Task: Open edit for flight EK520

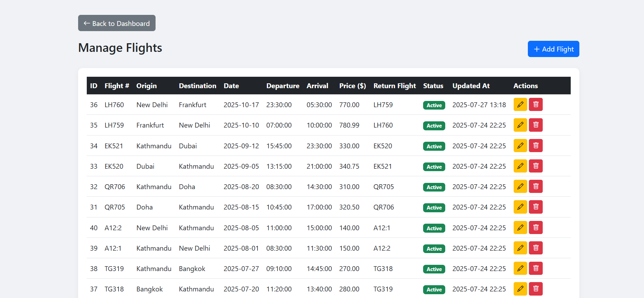Action: [x=520, y=166]
